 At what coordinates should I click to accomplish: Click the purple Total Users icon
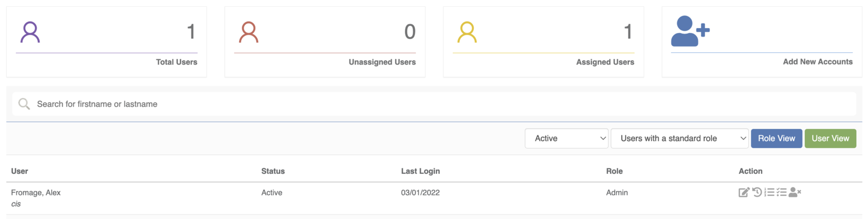tap(30, 32)
